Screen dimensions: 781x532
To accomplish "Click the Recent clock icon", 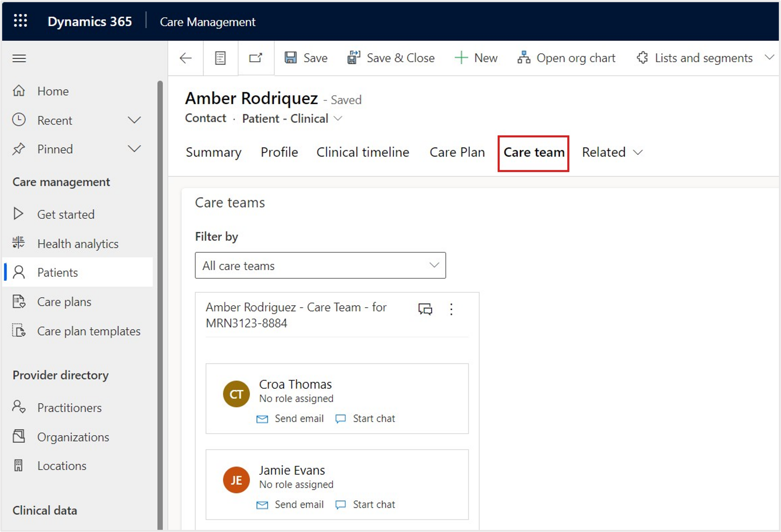I will point(19,120).
